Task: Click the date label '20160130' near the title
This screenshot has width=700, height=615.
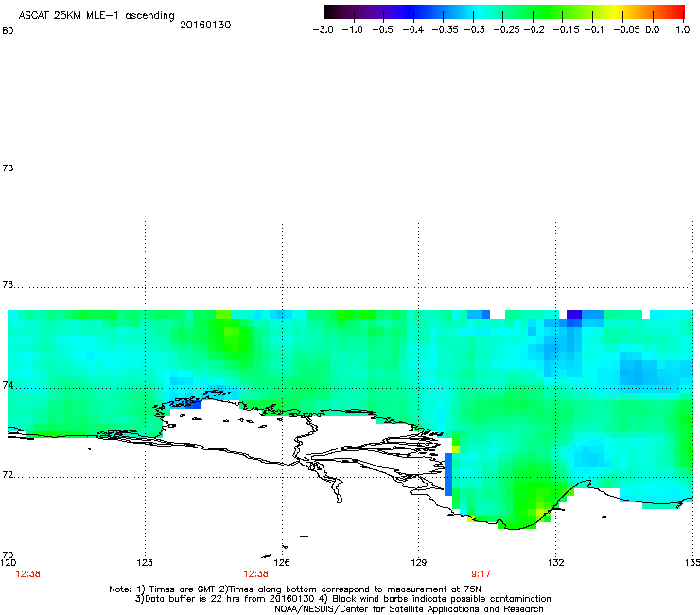Action: (x=205, y=25)
